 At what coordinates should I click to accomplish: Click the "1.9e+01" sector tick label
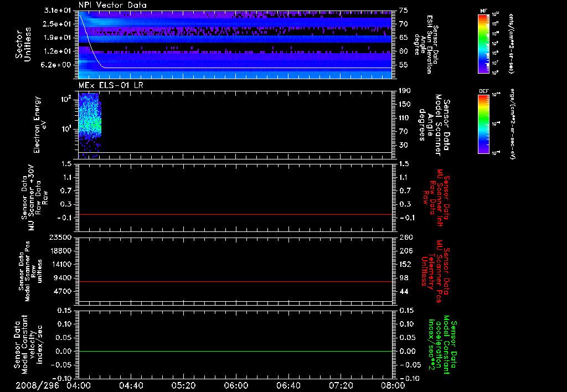58,38
